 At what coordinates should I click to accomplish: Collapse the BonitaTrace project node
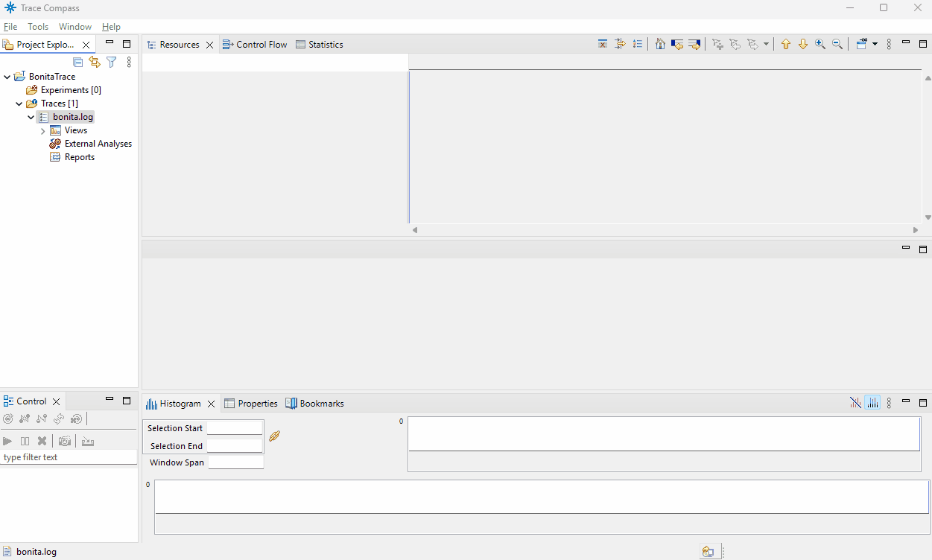(7, 77)
